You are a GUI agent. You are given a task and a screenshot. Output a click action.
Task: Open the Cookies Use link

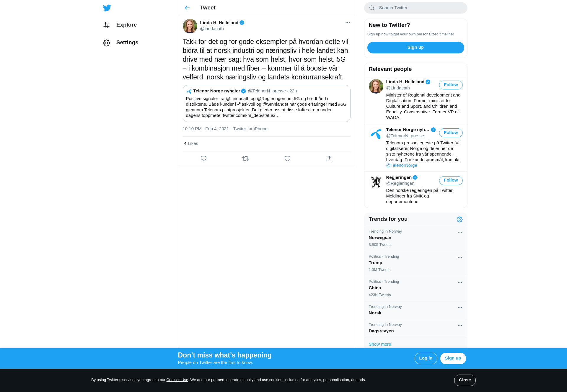point(177,380)
